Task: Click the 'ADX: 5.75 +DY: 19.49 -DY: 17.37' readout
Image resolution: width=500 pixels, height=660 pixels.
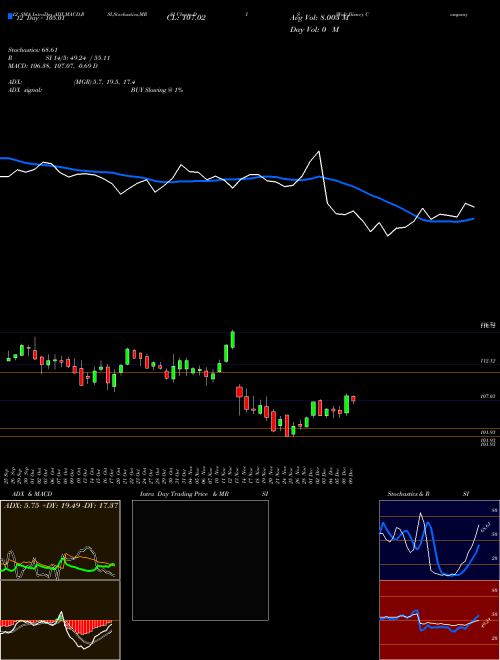Action: click(61, 506)
